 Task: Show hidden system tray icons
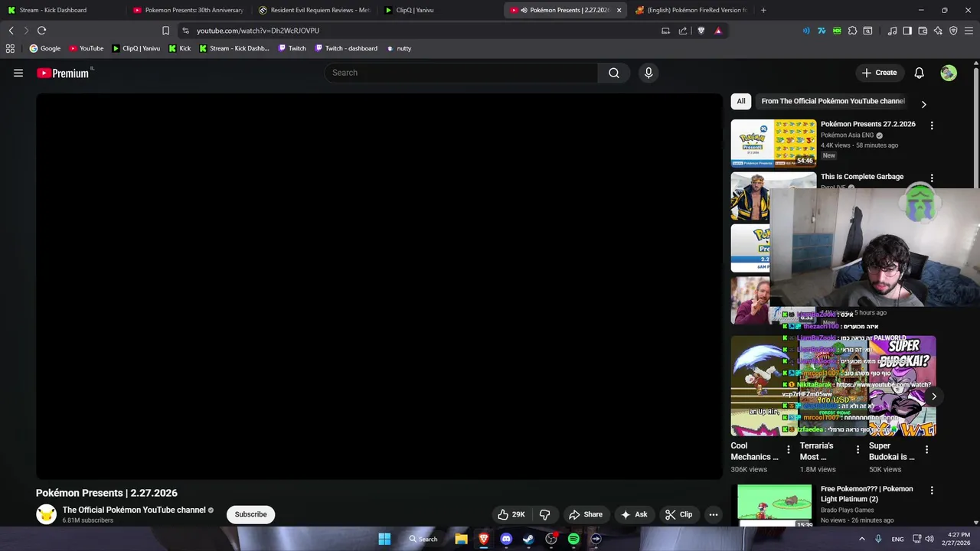click(x=862, y=539)
